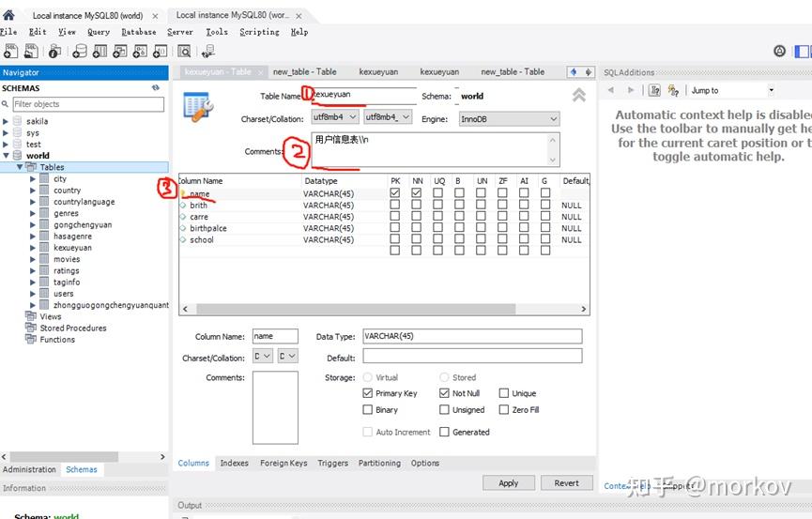Click the Filter objects search field
The image size is (812, 519).
(x=88, y=104)
